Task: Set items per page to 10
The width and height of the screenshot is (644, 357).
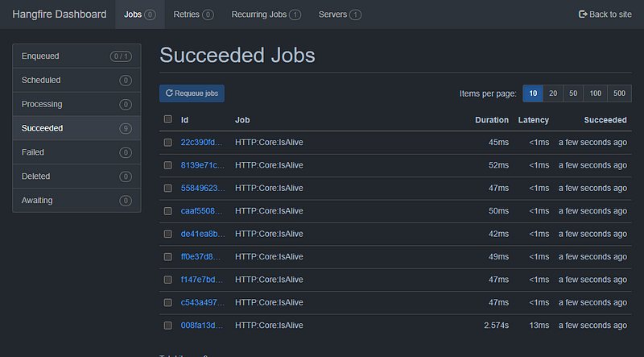Action: (533, 93)
